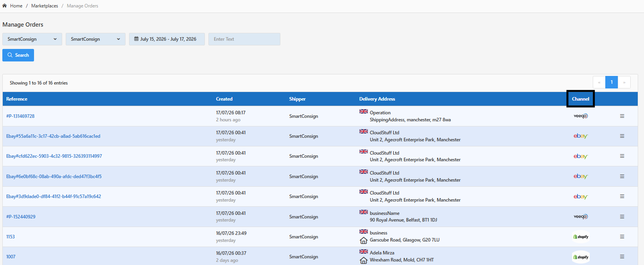The width and height of the screenshot is (644, 265).
Task: Open order Ebay#55a6a11c-3c17-42cb-a8ad-5ab616cac1ed
Action: 53,136
